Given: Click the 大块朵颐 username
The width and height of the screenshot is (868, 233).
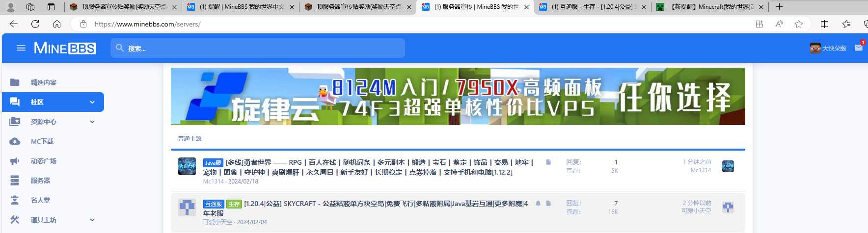Looking at the screenshot, I should tap(835, 48).
